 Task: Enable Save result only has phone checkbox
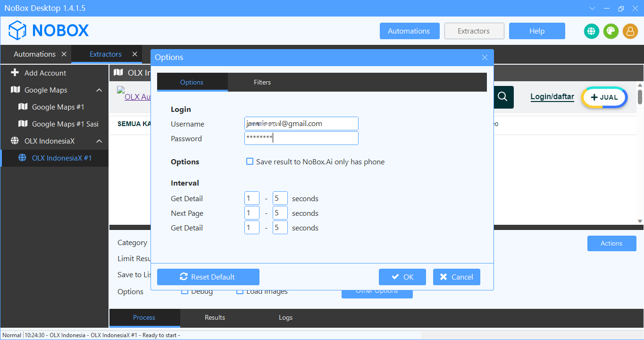coord(250,161)
